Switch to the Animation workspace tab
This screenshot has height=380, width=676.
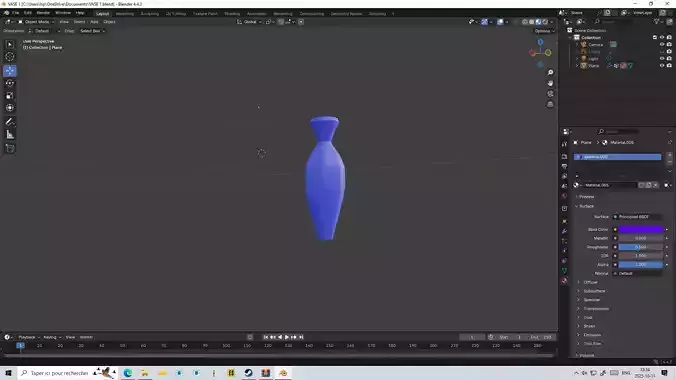pyautogui.click(x=257, y=14)
